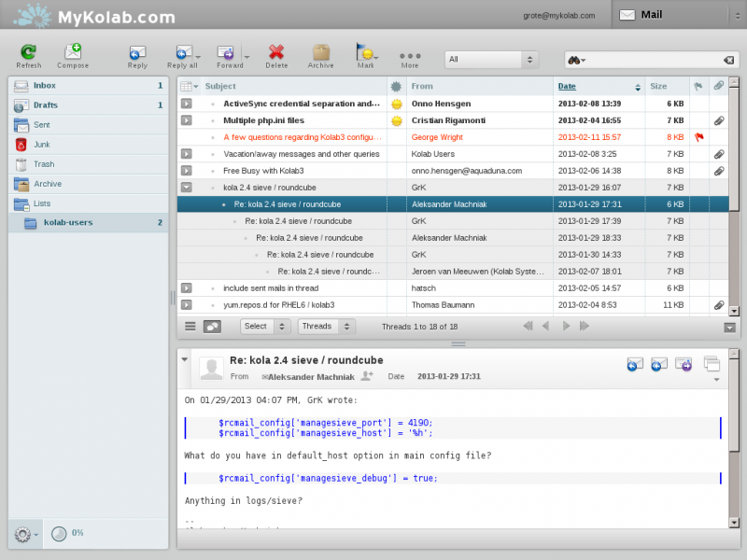Select the kolab-users folder

[x=89, y=222]
